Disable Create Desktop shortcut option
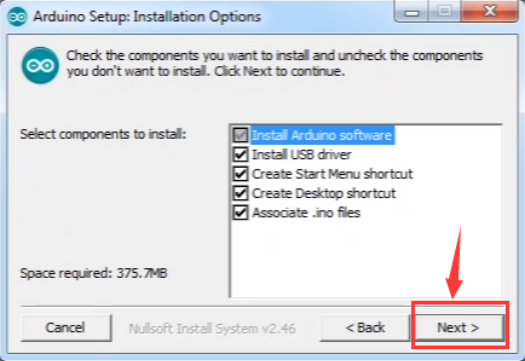The width and height of the screenshot is (525, 361). pyautogui.click(x=240, y=193)
